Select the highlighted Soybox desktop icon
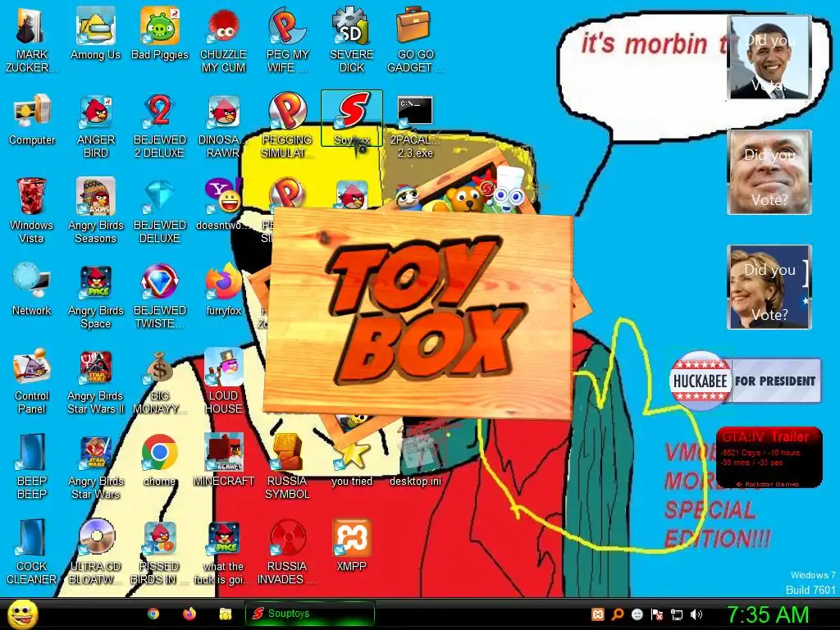The width and height of the screenshot is (840, 630). pos(351,118)
